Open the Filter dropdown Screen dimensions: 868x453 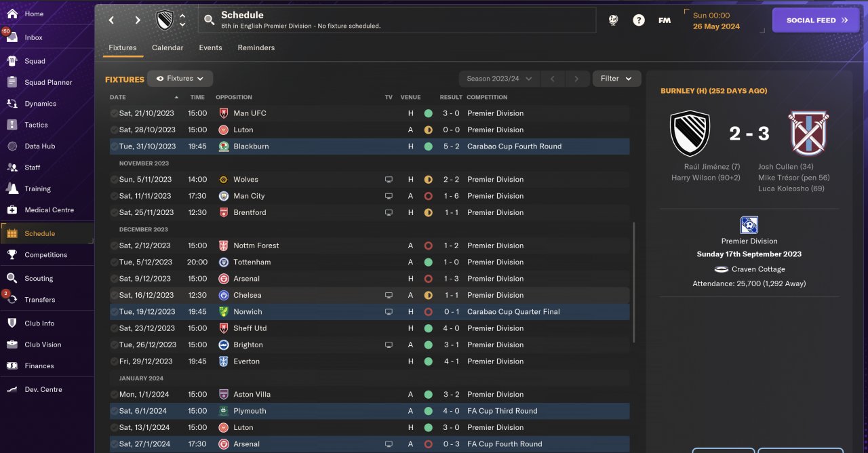(616, 79)
